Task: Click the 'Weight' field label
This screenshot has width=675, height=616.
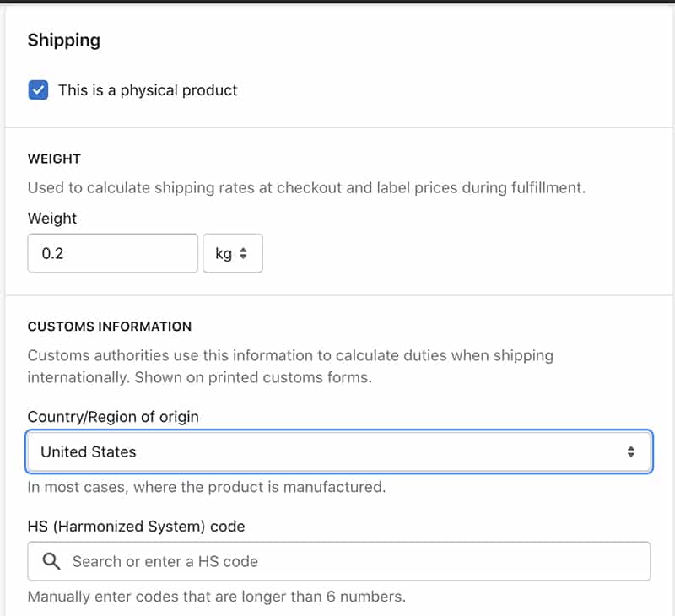Action: point(52,219)
